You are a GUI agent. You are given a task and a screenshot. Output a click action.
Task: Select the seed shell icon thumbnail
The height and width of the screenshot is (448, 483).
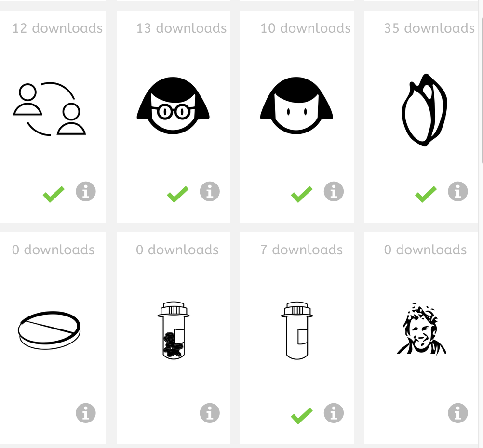point(425,110)
